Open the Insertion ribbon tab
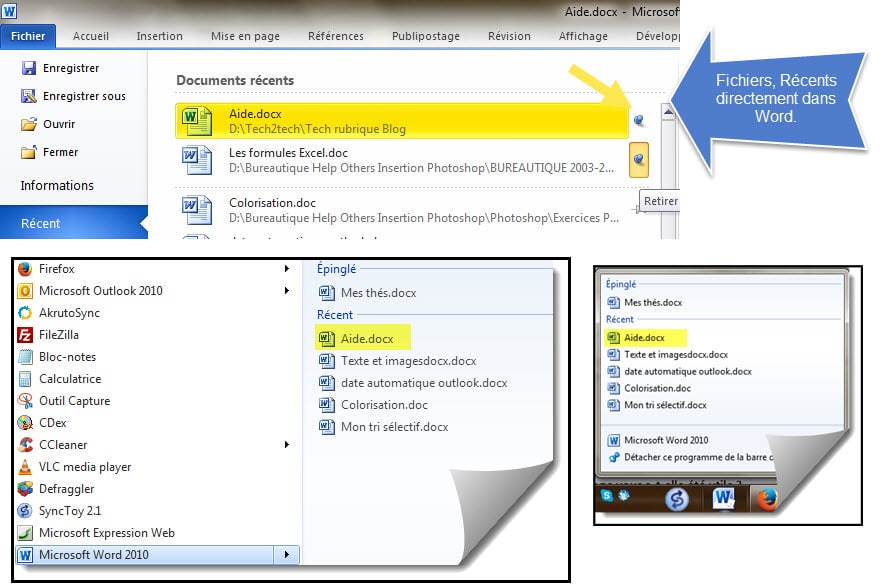Image resolution: width=884 pixels, height=585 pixels. (x=160, y=36)
